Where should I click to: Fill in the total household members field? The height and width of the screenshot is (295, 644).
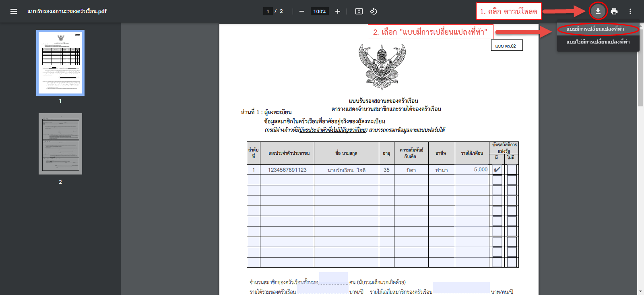[x=333, y=278]
